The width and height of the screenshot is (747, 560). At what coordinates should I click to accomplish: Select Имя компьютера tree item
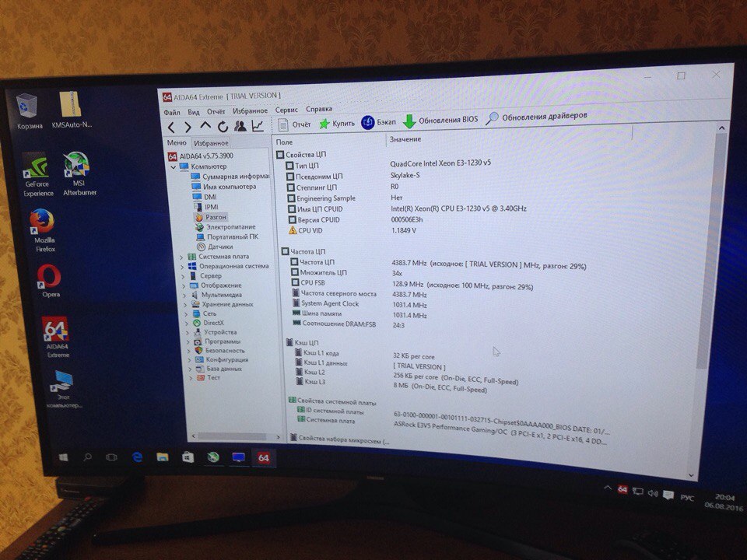pos(224,187)
